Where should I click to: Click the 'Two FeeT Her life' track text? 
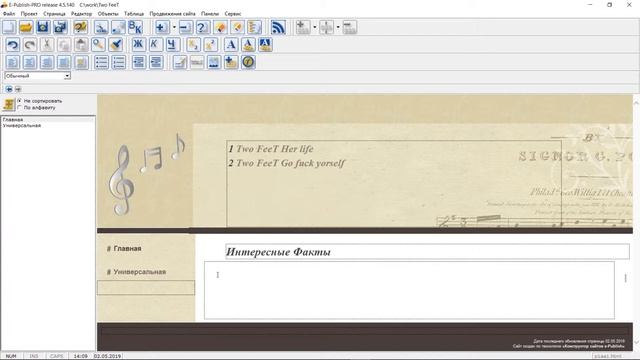[x=275, y=149]
